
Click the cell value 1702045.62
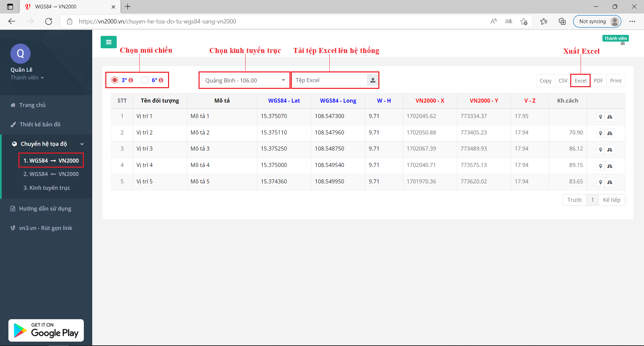click(421, 116)
